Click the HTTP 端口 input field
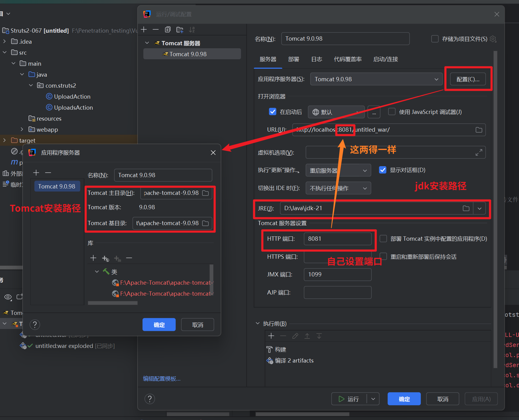Viewport: 519px width, 420px height. [x=337, y=239]
